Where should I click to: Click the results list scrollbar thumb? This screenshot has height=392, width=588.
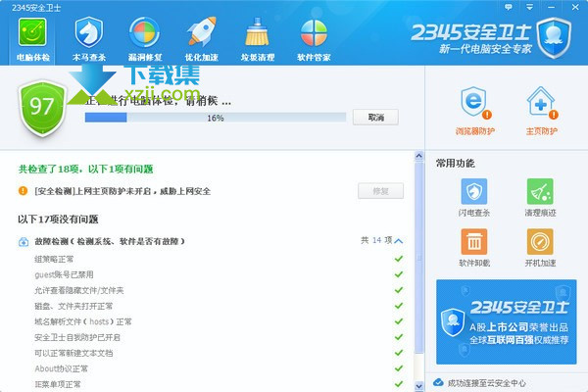418,258
